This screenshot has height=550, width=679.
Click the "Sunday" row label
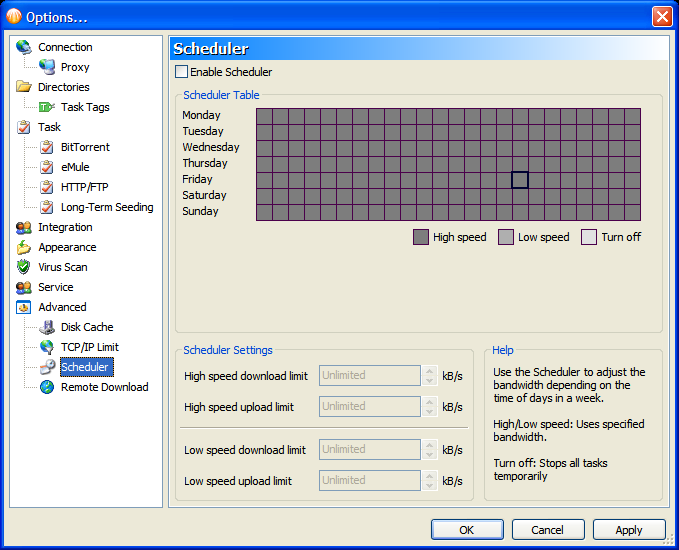200,211
